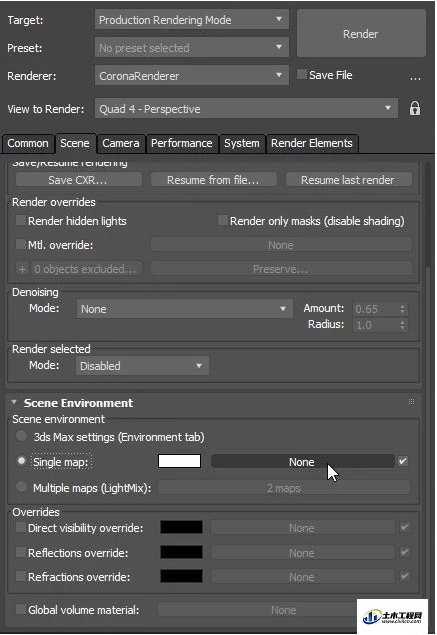The image size is (437, 635).
Task: Collapse the Scene Environment rollout
Action: click(15, 402)
